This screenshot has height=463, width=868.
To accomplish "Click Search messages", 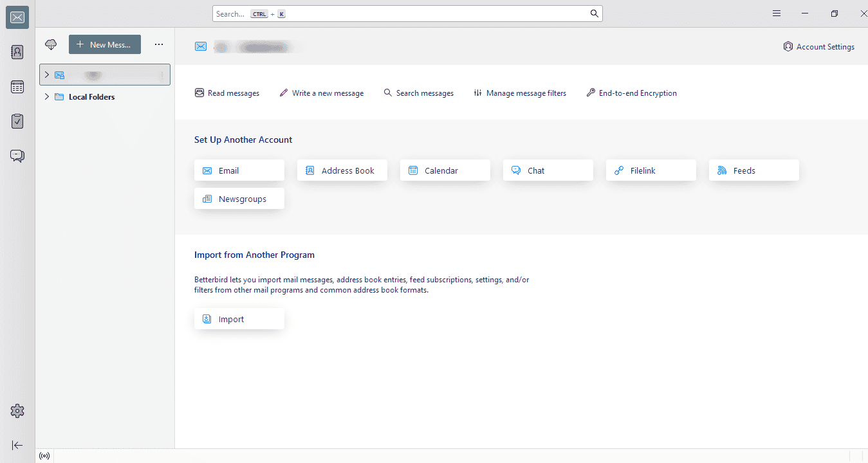I will [418, 93].
